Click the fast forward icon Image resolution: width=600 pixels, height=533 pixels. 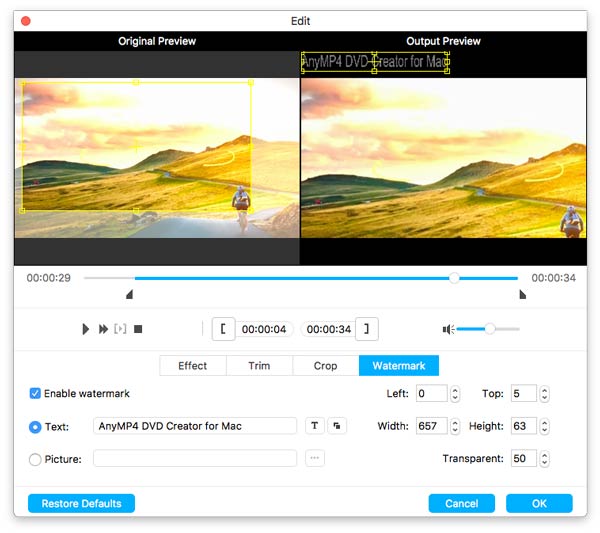(x=103, y=329)
